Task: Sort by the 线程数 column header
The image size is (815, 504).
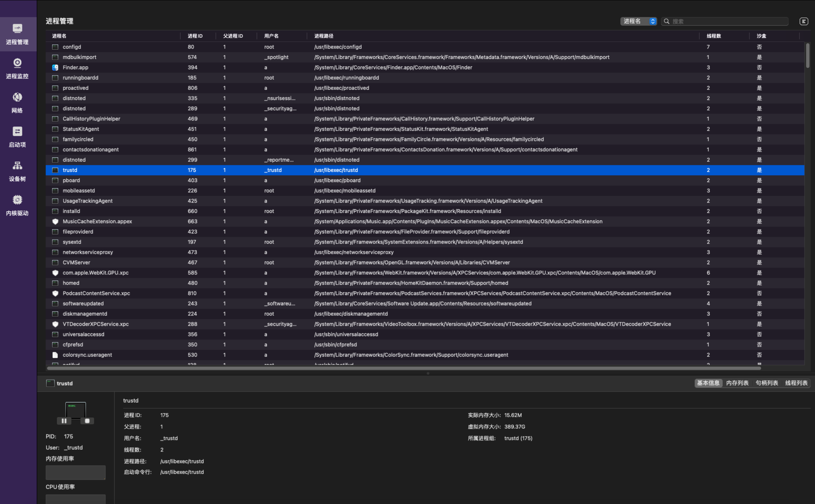Action: (714, 36)
